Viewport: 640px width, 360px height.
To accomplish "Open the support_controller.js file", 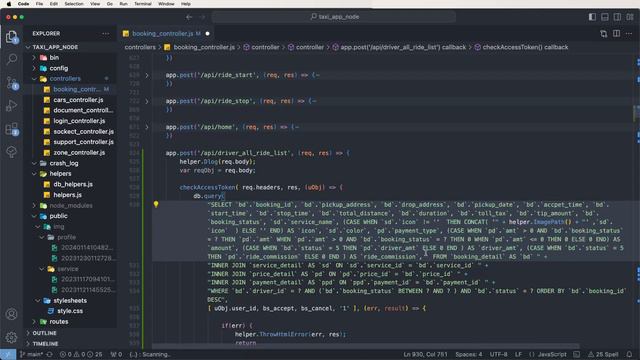I will [x=83, y=142].
